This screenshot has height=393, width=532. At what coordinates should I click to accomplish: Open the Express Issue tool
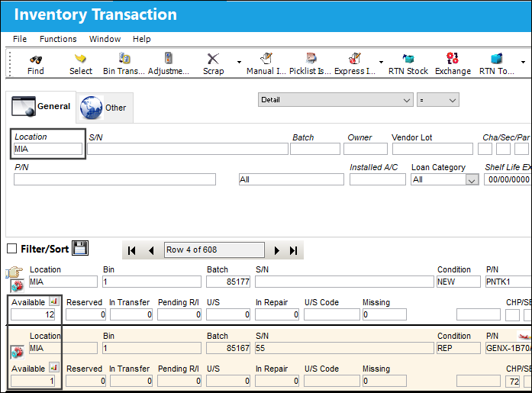(355, 64)
